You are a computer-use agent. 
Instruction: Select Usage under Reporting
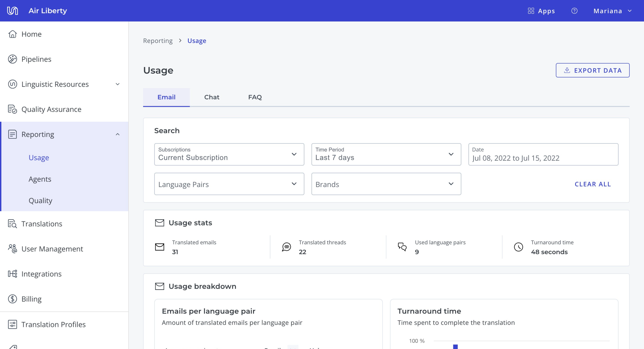coord(39,157)
